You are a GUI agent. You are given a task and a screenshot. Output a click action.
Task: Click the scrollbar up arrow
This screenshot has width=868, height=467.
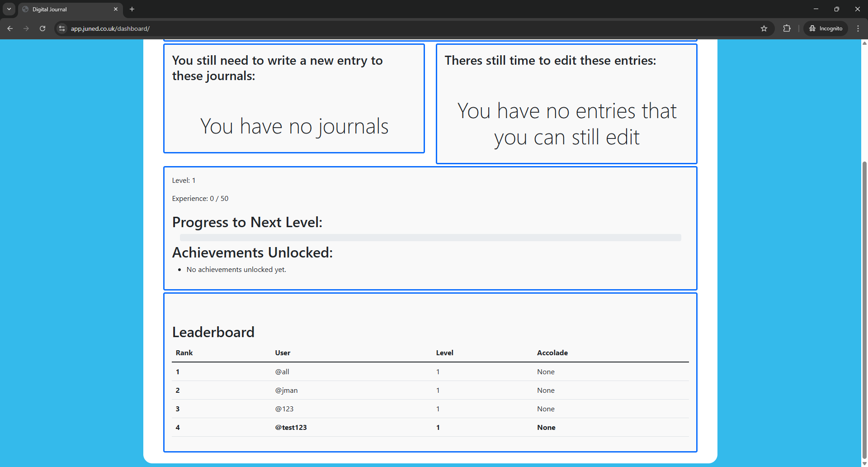[x=864, y=43]
